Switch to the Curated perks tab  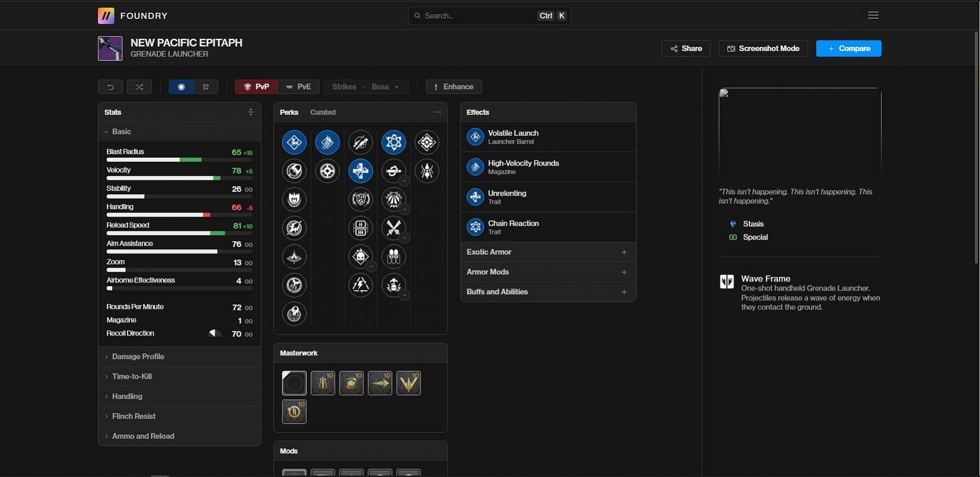tap(323, 112)
